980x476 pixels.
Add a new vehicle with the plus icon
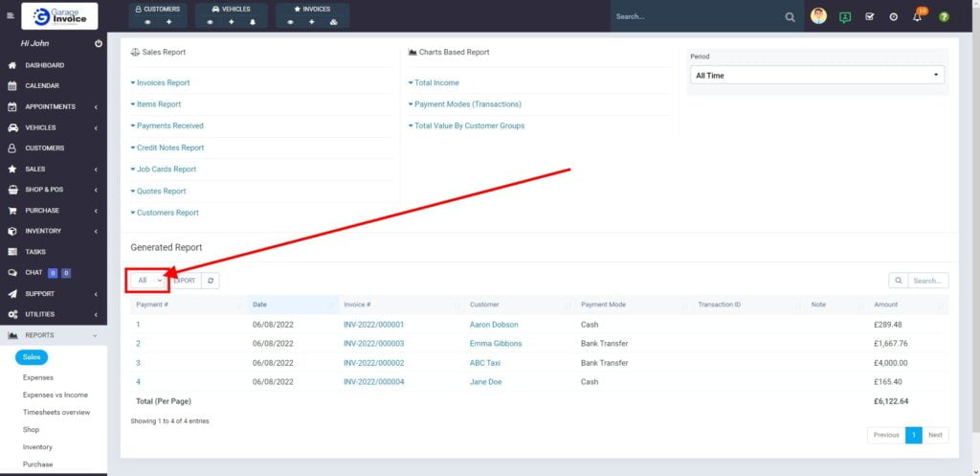[x=232, y=22]
